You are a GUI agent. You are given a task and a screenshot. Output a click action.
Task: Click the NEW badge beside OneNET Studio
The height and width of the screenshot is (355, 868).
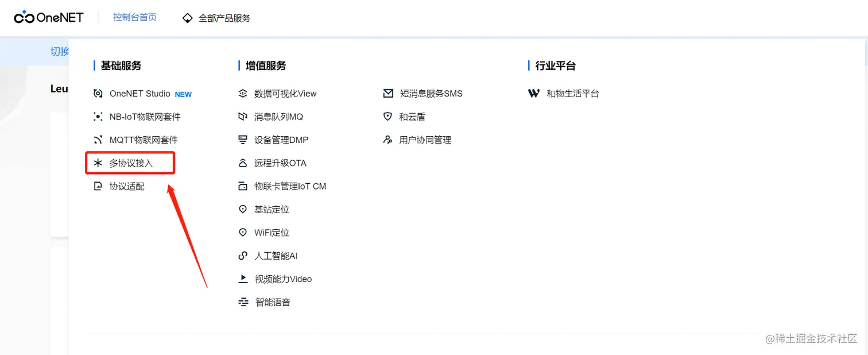click(183, 94)
